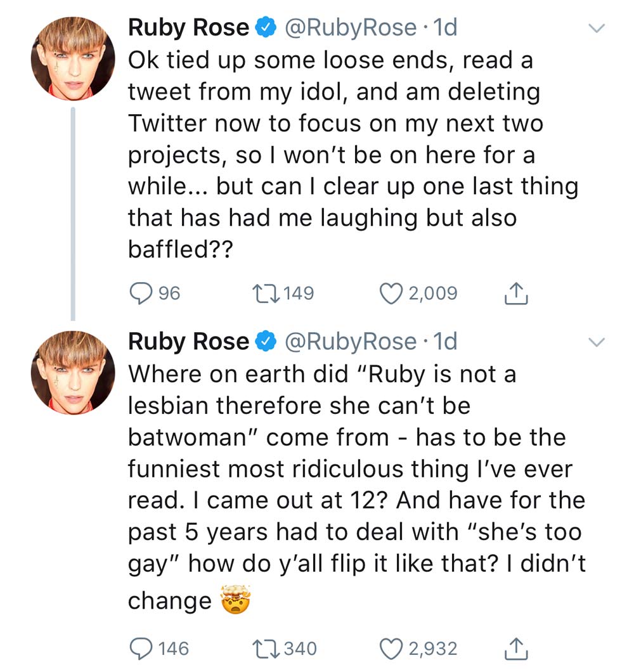Share the batwoman tweet via share icon
This screenshot has width=634, height=672.
click(x=515, y=648)
